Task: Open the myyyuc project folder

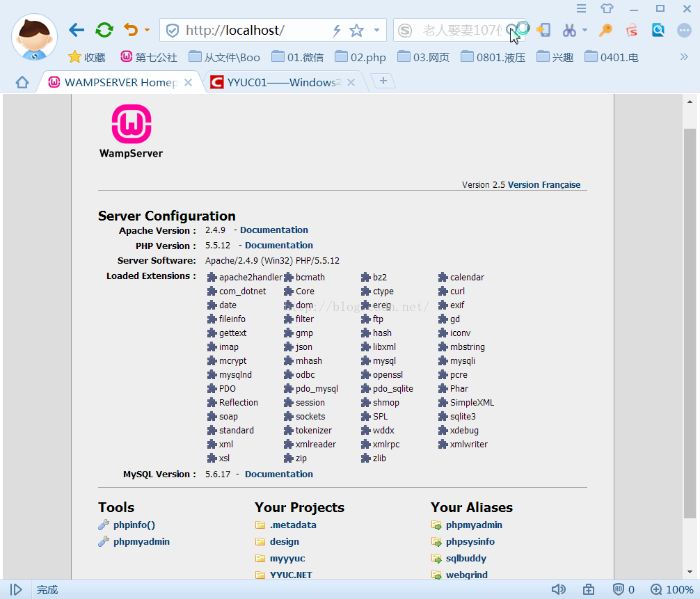Action: click(287, 559)
